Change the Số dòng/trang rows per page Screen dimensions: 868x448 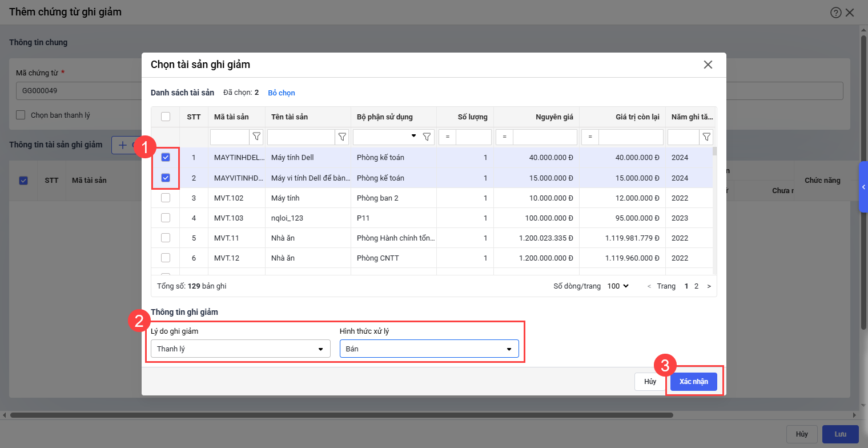[618, 286]
